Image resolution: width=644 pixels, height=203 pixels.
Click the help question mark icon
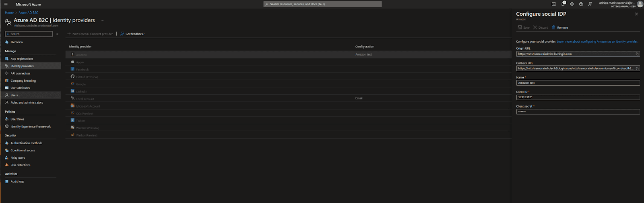coord(581,4)
